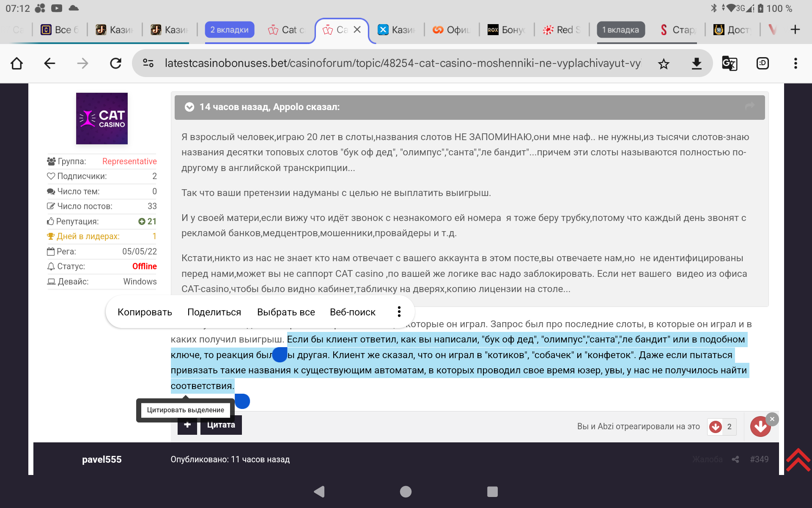Tap the browser home icon
Screen dimensions: 812x508
(17, 63)
